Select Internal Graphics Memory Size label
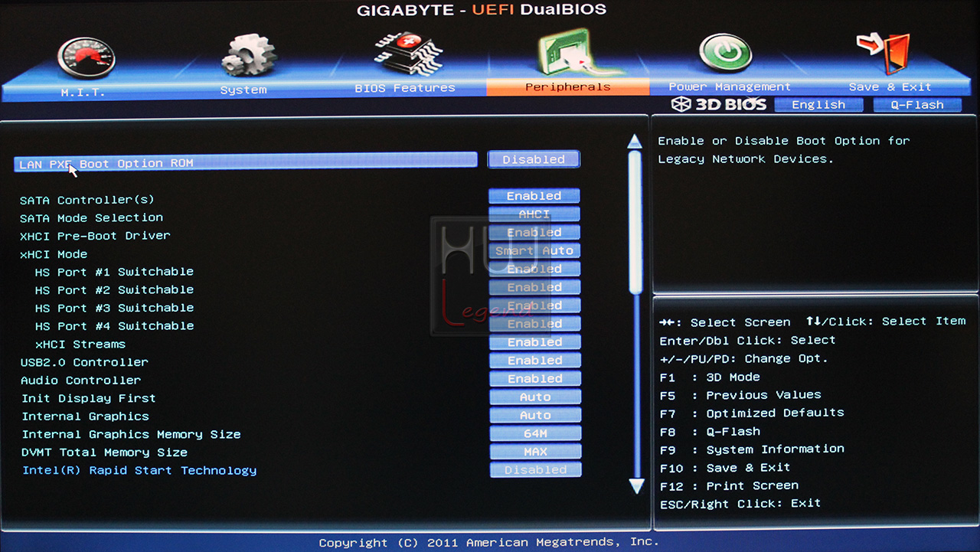The image size is (980, 552). click(x=131, y=435)
